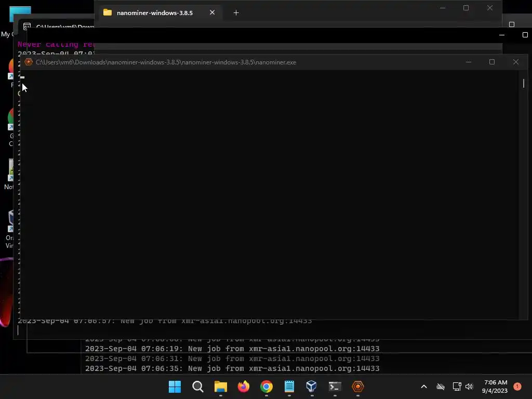Switch to nanominer taskbar icon

357,387
